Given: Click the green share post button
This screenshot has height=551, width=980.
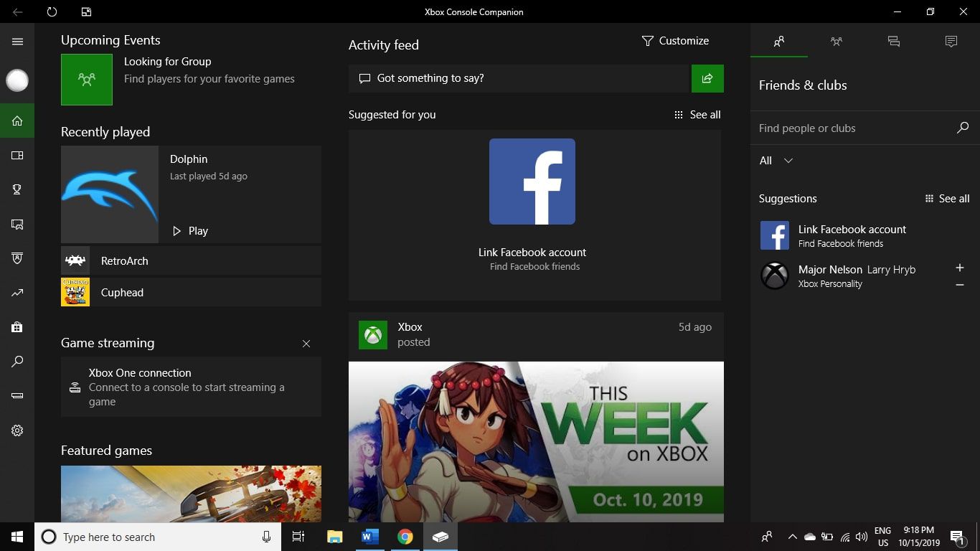Looking at the screenshot, I should [x=707, y=78].
